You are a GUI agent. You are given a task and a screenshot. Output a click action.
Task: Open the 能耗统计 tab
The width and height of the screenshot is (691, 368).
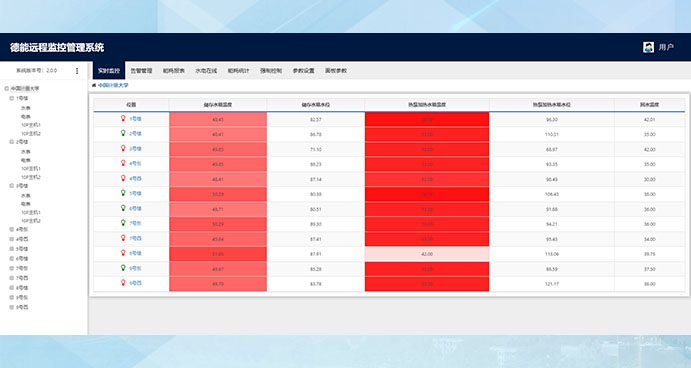238,71
